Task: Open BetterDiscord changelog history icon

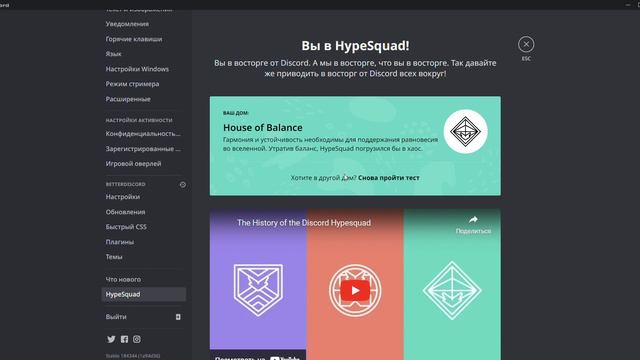Action: click(183, 184)
